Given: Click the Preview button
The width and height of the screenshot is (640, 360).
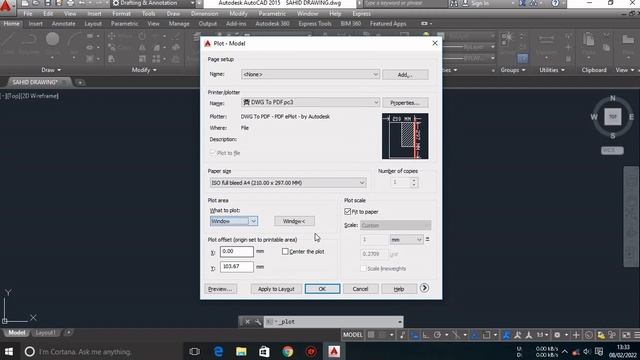Looking at the screenshot, I should (x=220, y=289).
